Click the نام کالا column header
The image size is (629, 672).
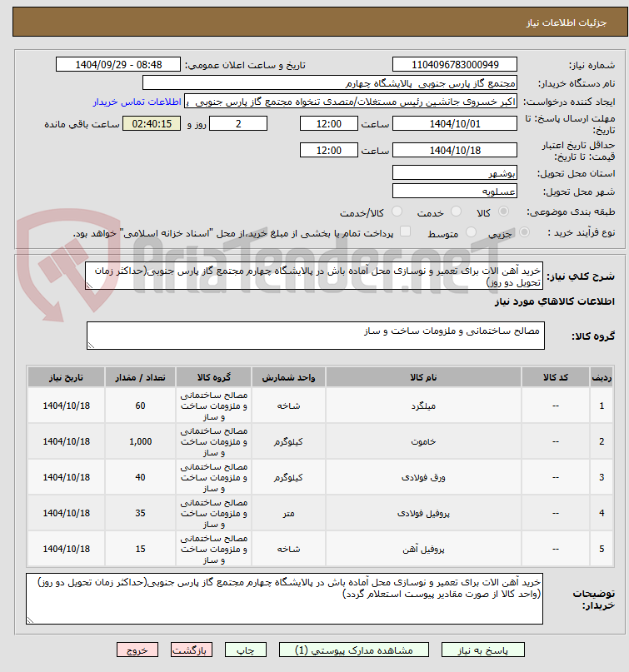point(423,377)
